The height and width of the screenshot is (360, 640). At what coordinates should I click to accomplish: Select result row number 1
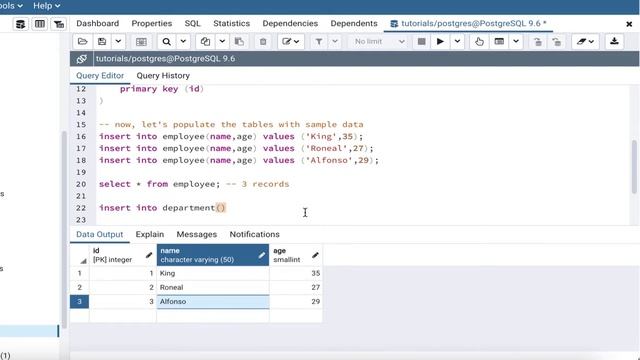(x=80, y=273)
